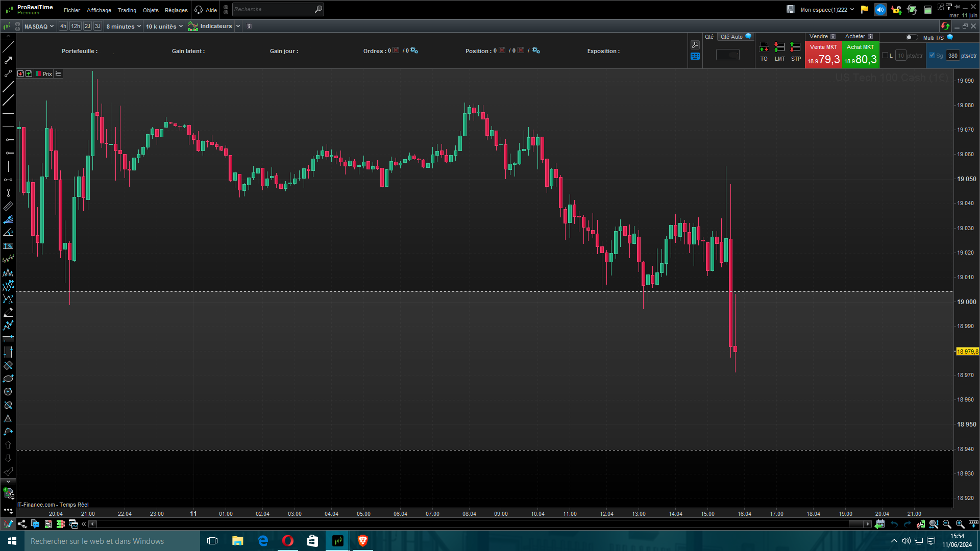Image resolution: width=980 pixels, height=551 pixels.
Task: Expand the 8 minutes timeframe dropdown
Action: [124, 27]
